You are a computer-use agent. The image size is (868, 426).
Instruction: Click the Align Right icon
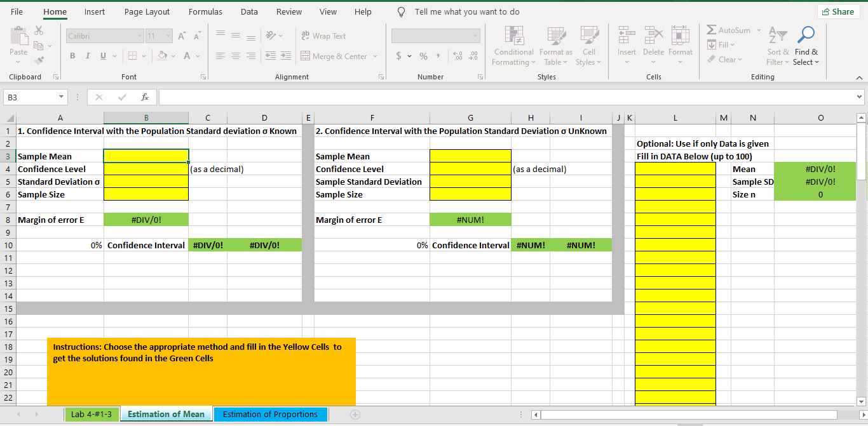[x=250, y=56]
